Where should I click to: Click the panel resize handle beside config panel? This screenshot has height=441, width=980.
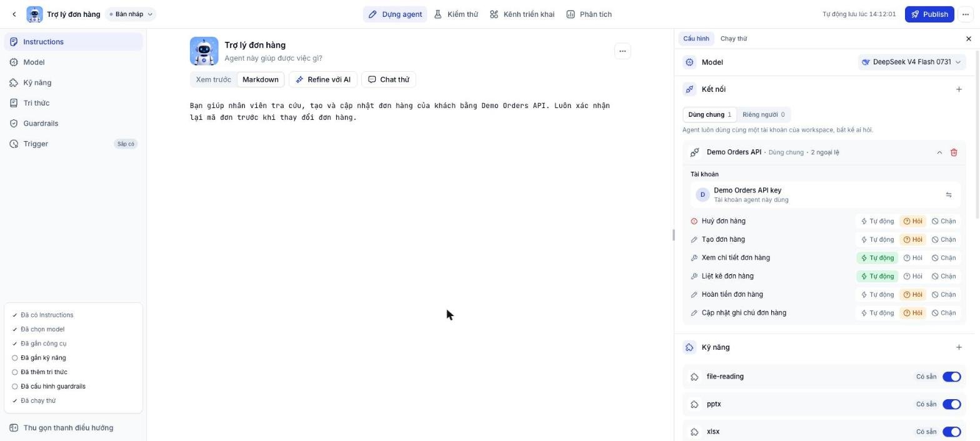673,235
